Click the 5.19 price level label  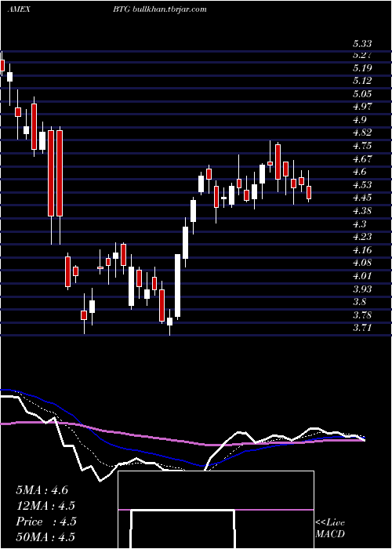(x=362, y=68)
